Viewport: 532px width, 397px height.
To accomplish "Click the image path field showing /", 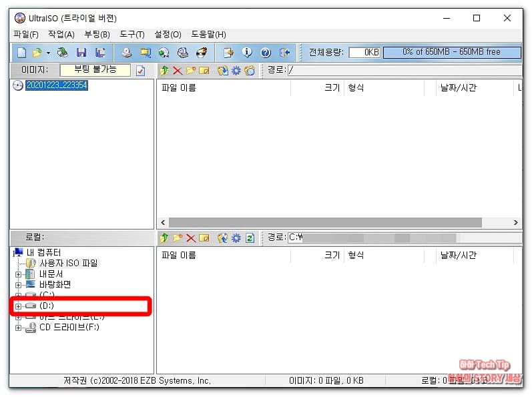I will 405,70.
